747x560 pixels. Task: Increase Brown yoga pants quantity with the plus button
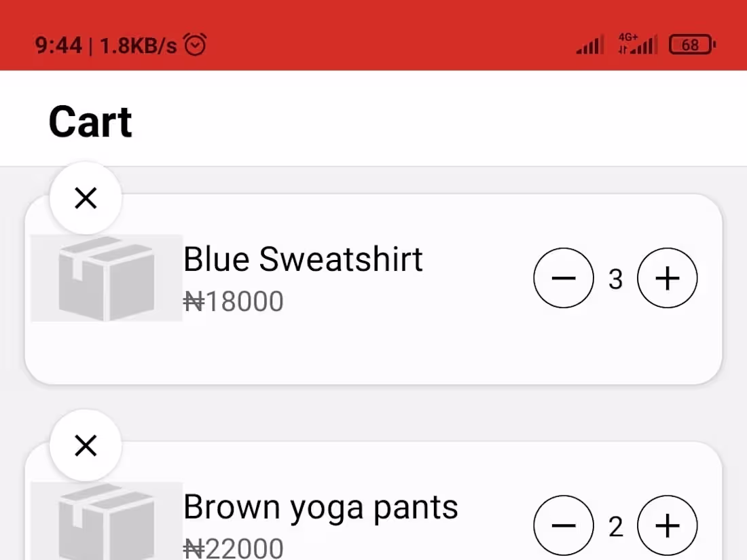(x=668, y=525)
